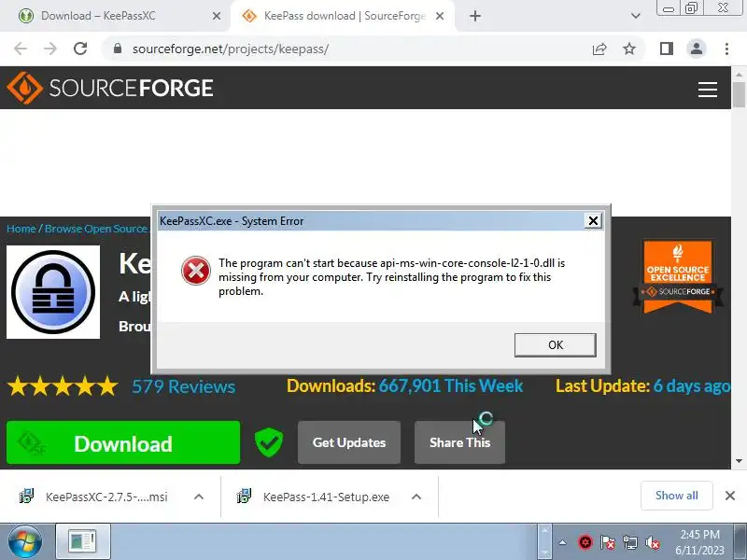The width and height of the screenshot is (747, 560).
Task: Click the Open Source Excellence badge
Action: coord(678,276)
